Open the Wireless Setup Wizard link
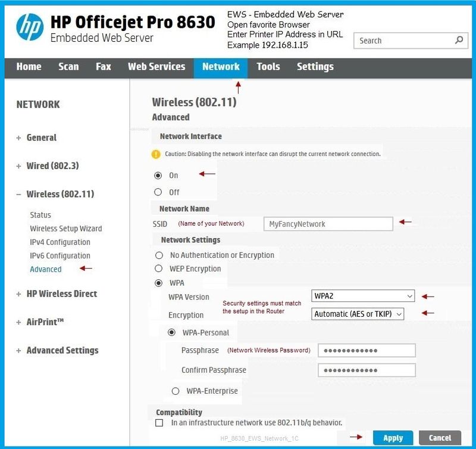This screenshot has width=476, height=449. (66, 229)
